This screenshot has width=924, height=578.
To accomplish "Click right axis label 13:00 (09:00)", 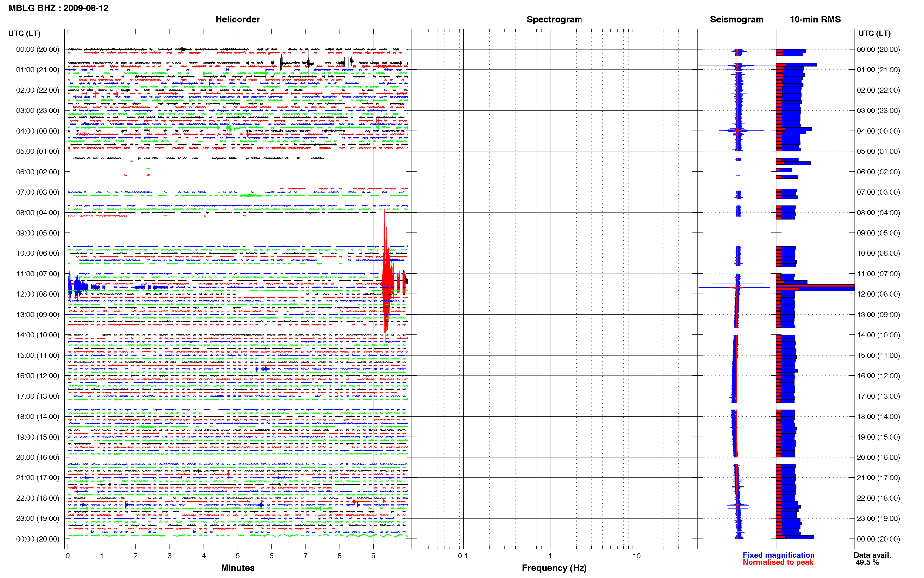I will point(878,315).
